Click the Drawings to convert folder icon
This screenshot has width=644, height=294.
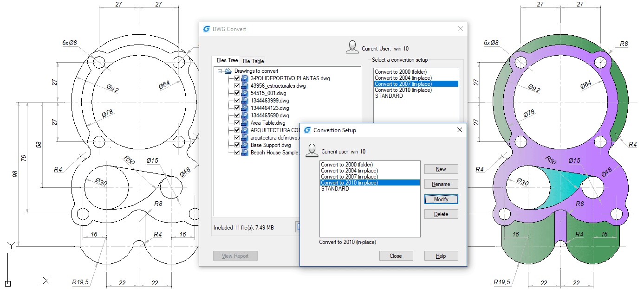228,71
